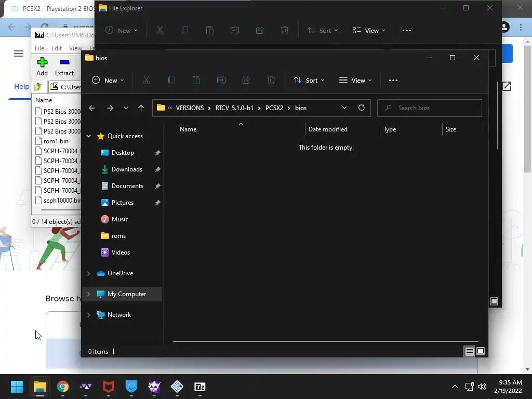
Task: Select RTCV_5.1.0-b1 breadcrumb segment
Action: point(234,108)
